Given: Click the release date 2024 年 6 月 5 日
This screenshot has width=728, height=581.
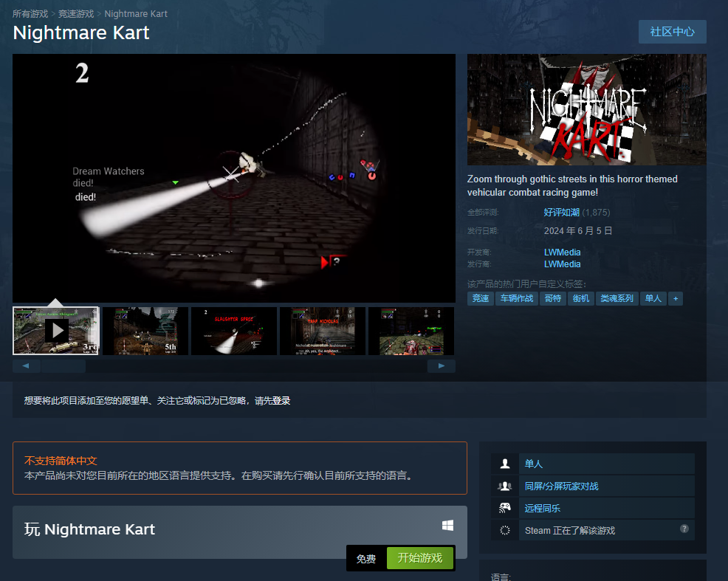Looking at the screenshot, I should pos(578,230).
